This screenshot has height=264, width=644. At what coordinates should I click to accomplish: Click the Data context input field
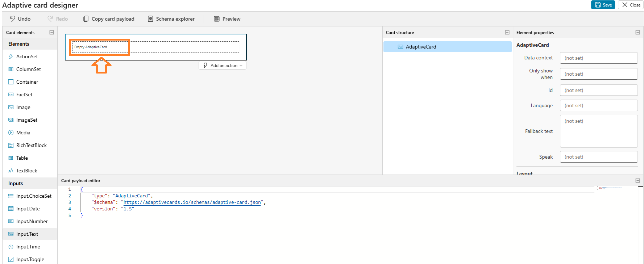click(x=598, y=58)
